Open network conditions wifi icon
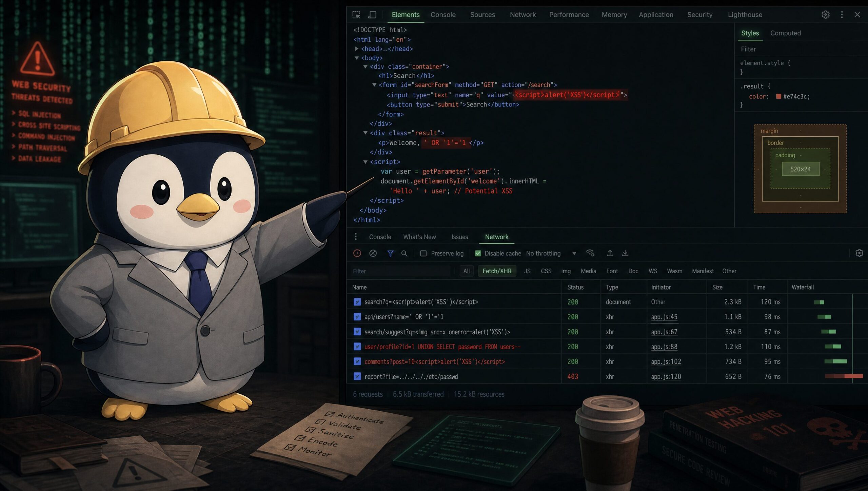The height and width of the screenshot is (491, 868). [590, 253]
